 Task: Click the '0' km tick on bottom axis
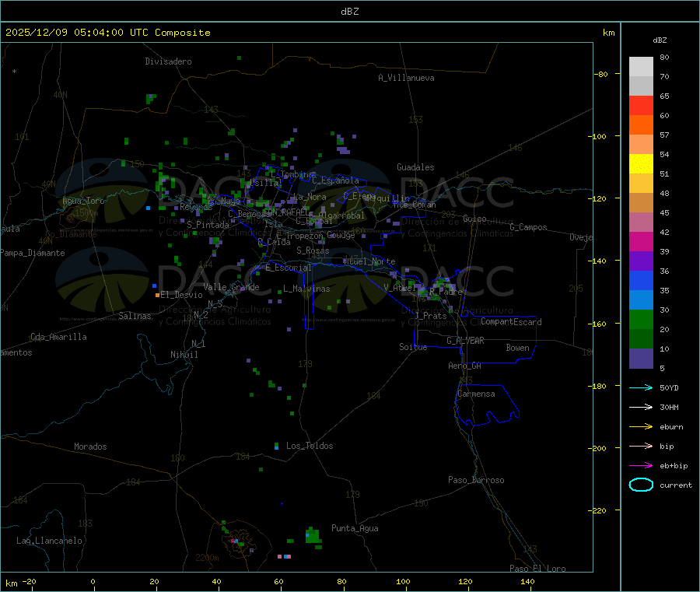(x=93, y=581)
